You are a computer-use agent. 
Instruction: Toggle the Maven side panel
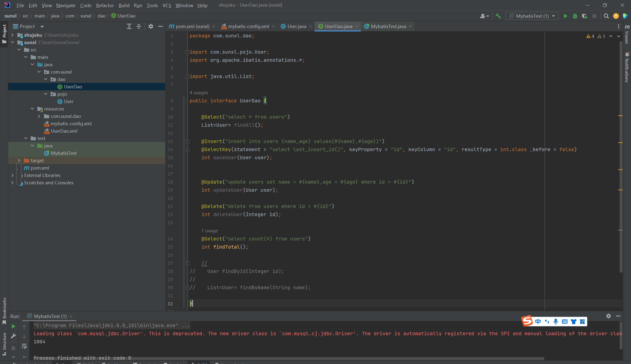click(x=627, y=34)
